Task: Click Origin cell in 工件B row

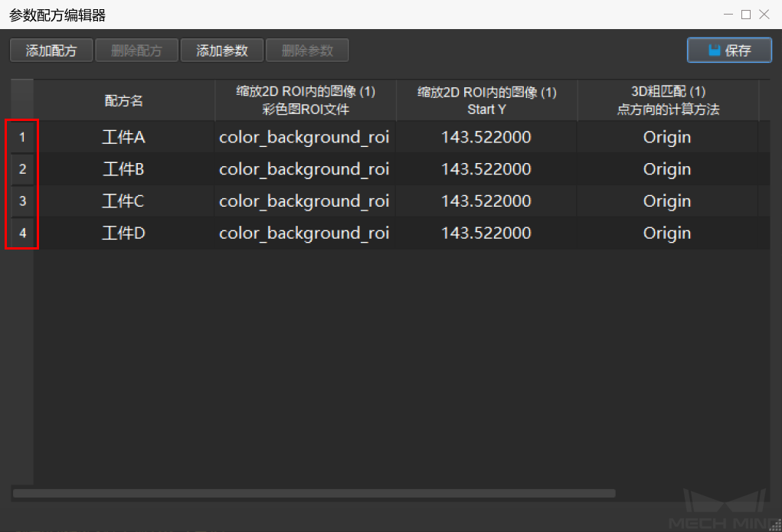Action: [667, 169]
